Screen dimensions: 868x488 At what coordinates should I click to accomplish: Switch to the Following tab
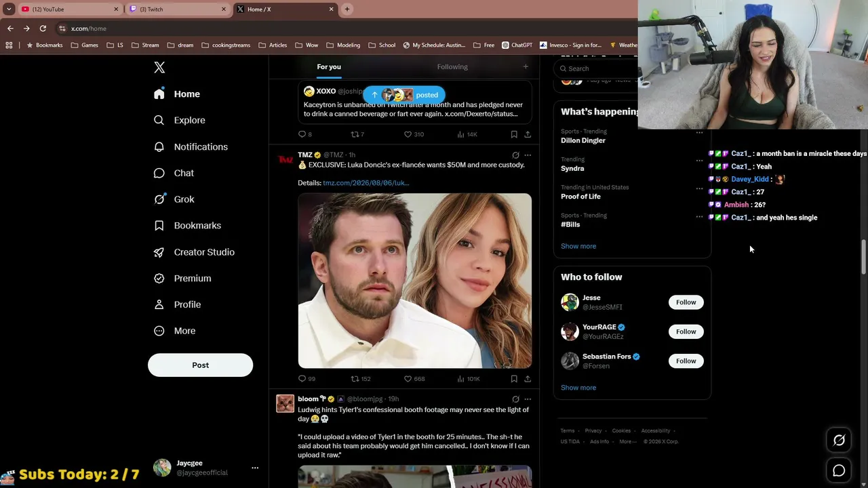tap(452, 66)
